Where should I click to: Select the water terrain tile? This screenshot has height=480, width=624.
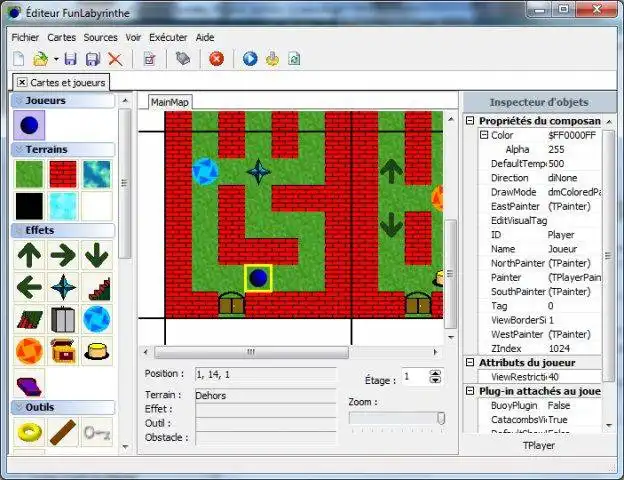(97, 174)
